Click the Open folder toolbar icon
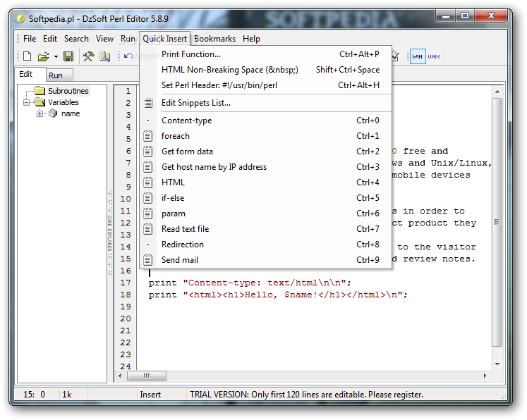 click(x=43, y=56)
